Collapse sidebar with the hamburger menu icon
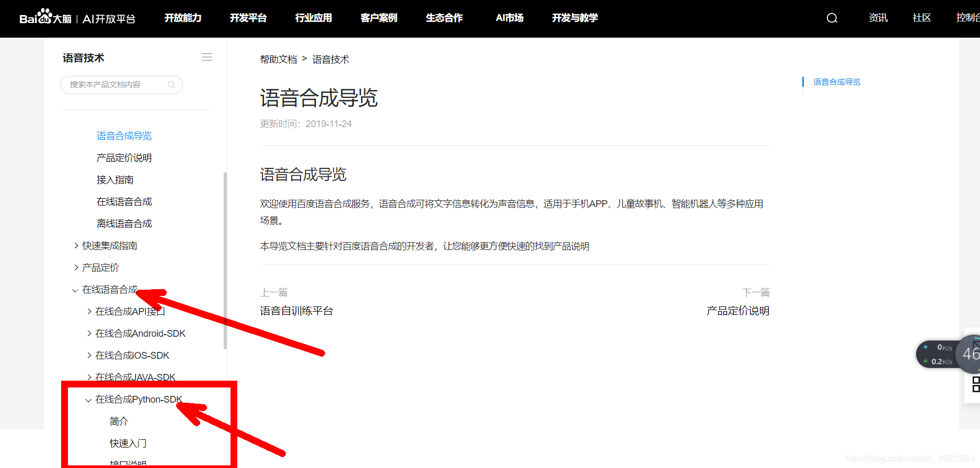 click(x=207, y=57)
